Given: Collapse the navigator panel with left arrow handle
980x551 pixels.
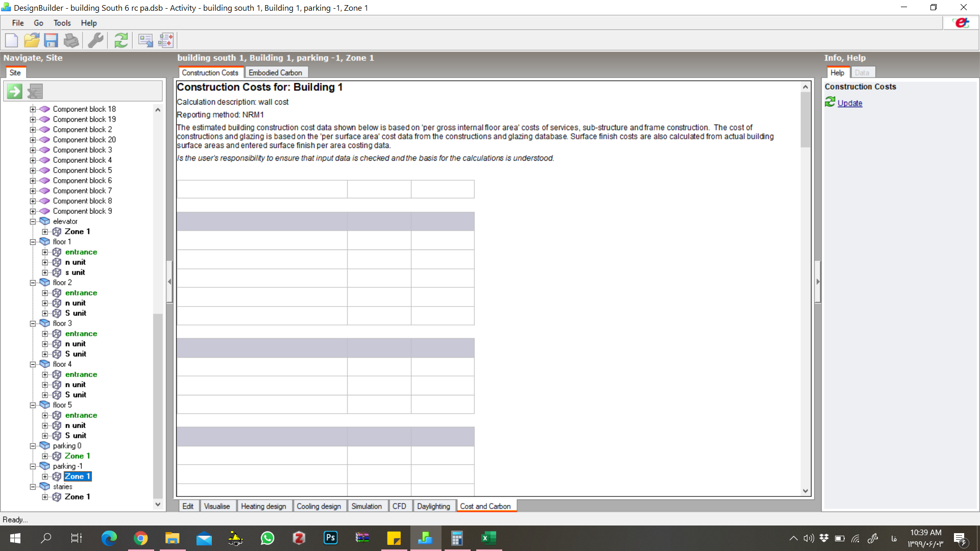Looking at the screenshot, I should pyautogui.click(x=169, y=282).
